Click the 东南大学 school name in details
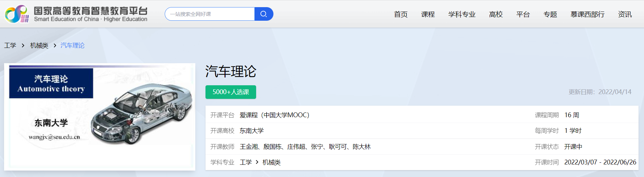Screen dimensions: 644x177 (251, 131)
